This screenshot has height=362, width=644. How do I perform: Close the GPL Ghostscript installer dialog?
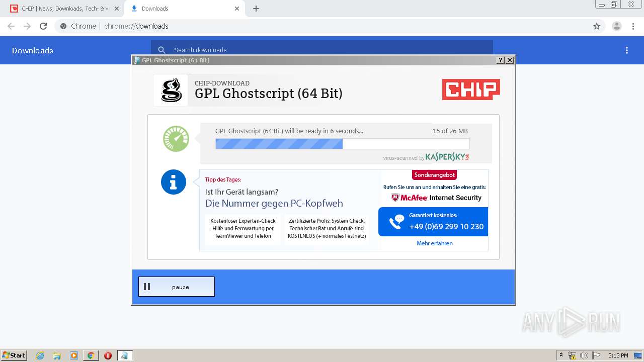point(510,60)
